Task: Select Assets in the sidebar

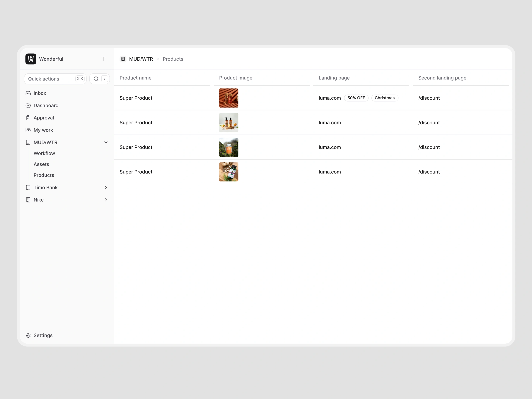Action: point(41,164)
